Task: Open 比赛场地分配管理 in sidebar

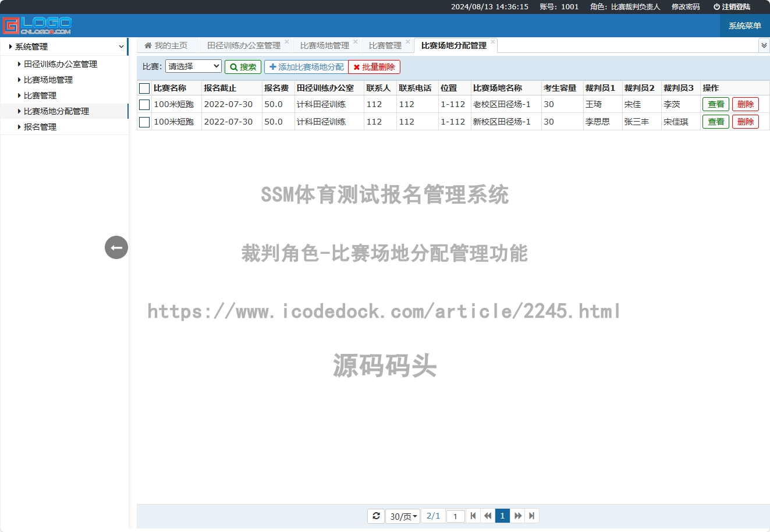Action: (56, 111)
